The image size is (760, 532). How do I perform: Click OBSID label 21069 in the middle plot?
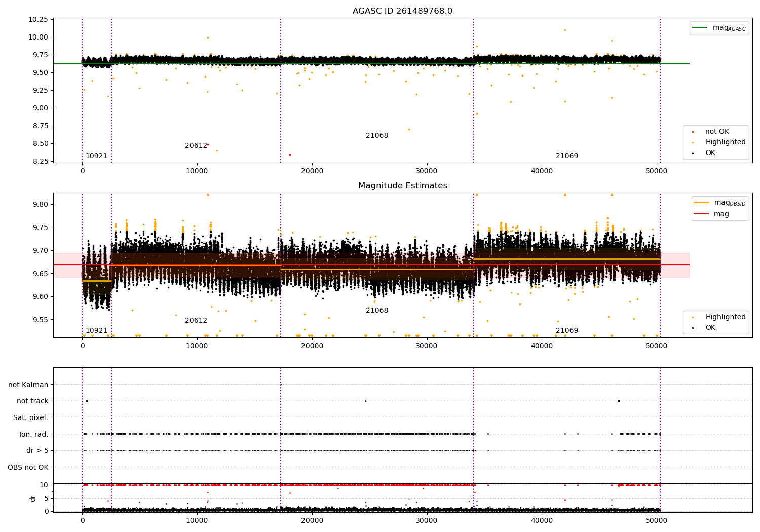567,331
